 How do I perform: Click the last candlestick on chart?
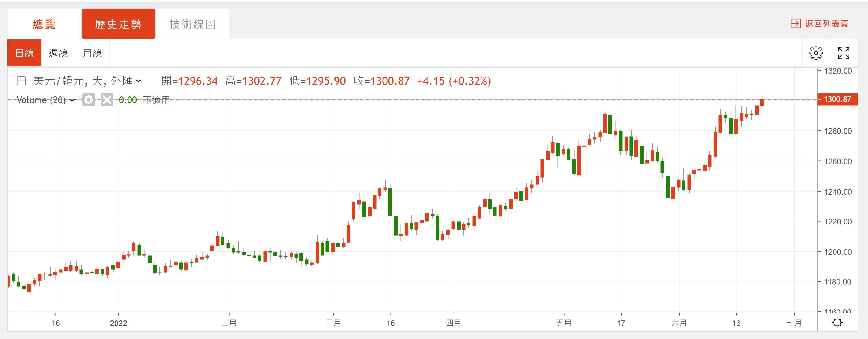point(762,102)
